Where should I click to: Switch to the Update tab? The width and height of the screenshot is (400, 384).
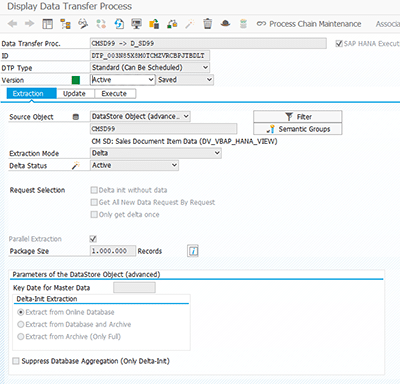(x=75, y=94)
